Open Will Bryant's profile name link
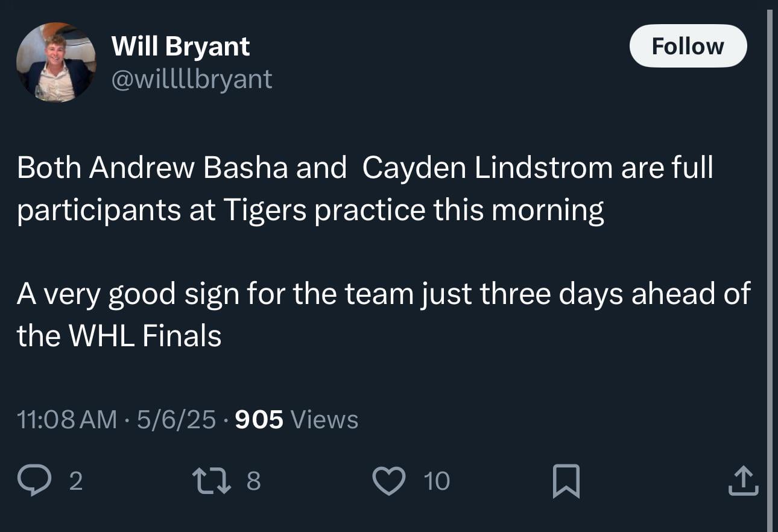The image size is (778, 532). click(x=180, y=45)
